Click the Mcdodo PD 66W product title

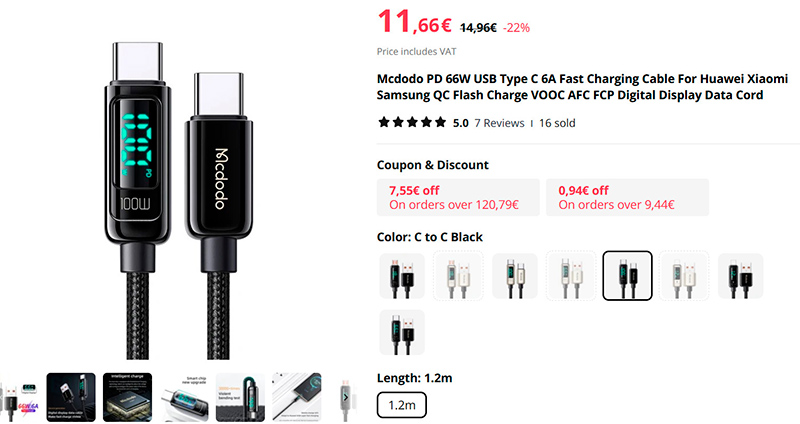coord(570,86)
